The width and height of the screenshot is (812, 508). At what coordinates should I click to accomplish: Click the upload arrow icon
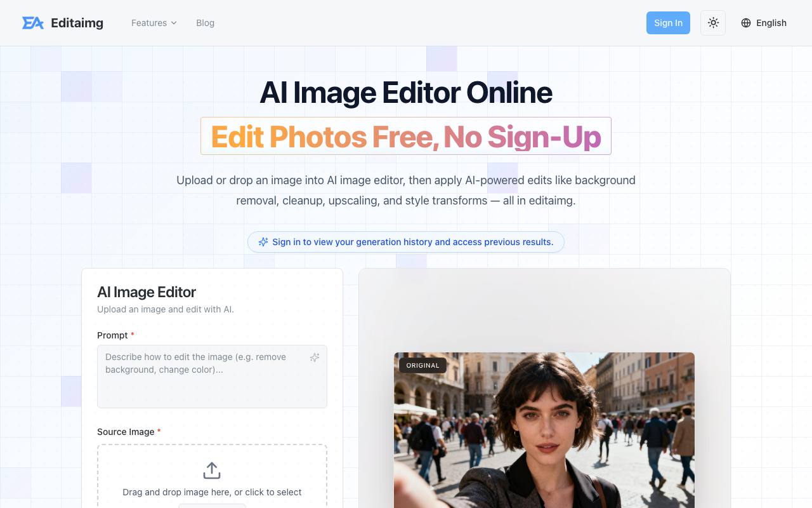pyautogui.click(x=212, y=471)
